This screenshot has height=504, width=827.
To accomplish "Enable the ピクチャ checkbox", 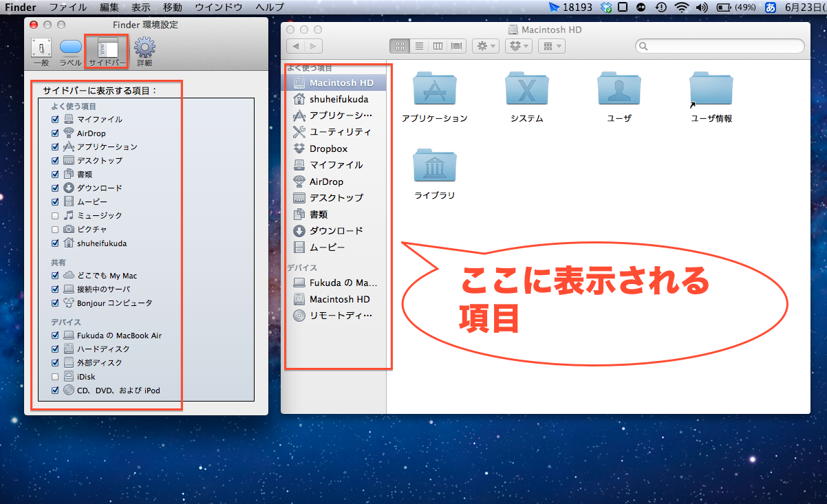I will tap(55, 229).
